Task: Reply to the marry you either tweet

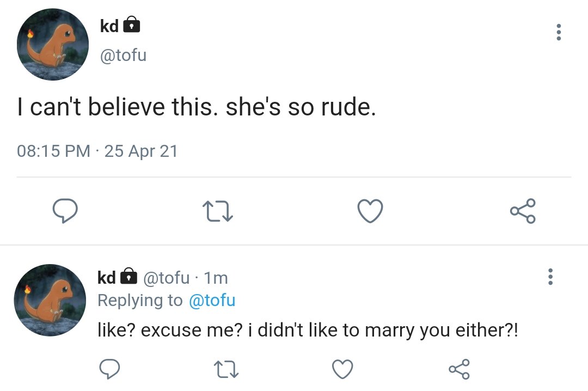Action: click(x=109, y=369)
